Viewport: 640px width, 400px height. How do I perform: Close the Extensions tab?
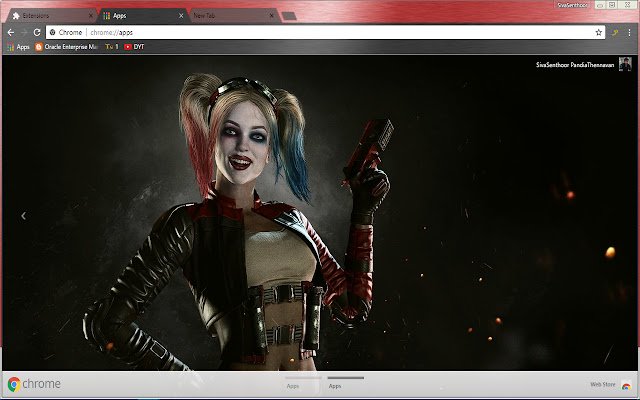pos(91,16)
